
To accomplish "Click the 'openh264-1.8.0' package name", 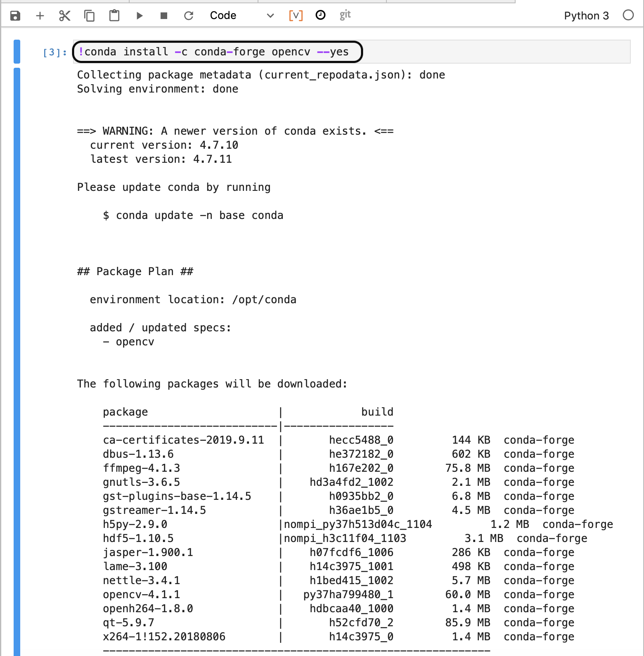I will (x=148, y=608).
